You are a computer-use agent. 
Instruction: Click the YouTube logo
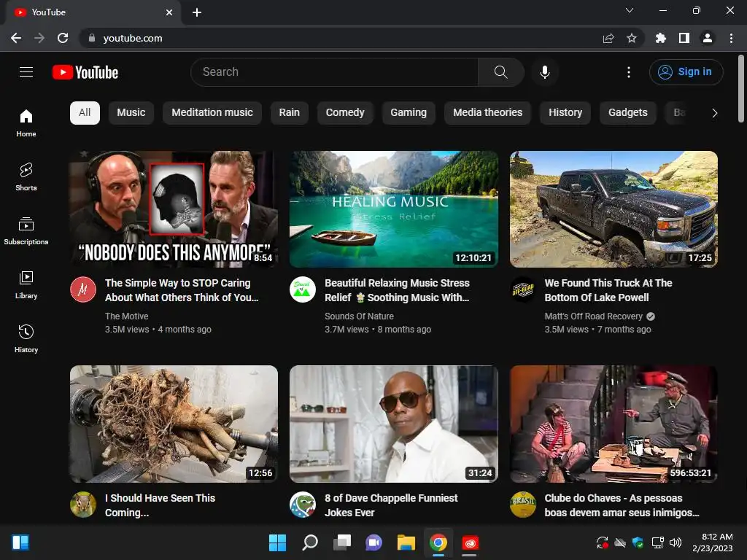click(85, 72)
